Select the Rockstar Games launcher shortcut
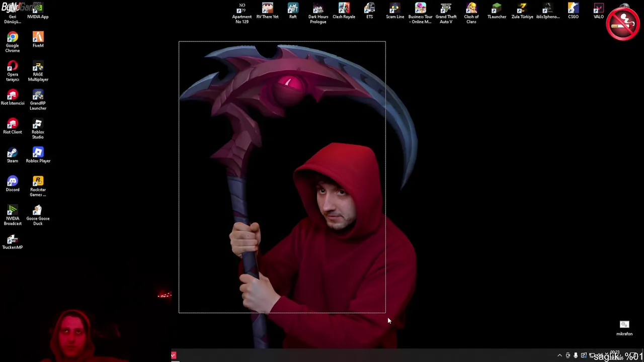The width and height of the screenshot is (644, 362). [x=38, y=186]
